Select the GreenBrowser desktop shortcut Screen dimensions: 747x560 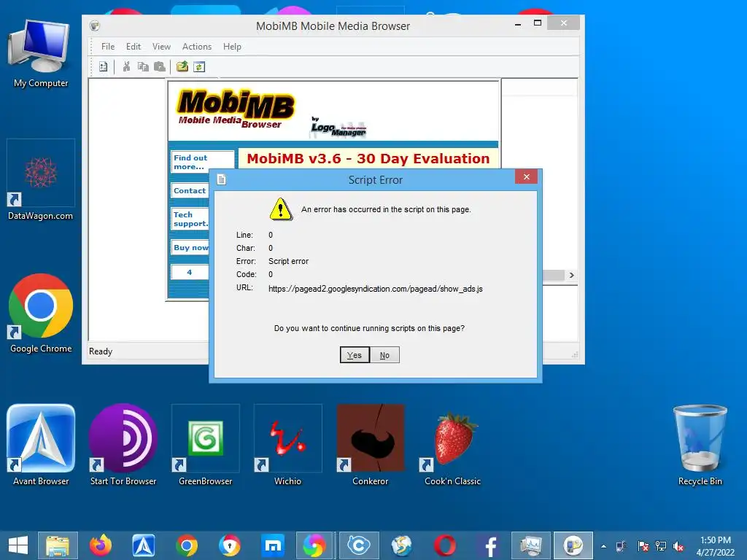click(x=205, y=445)
